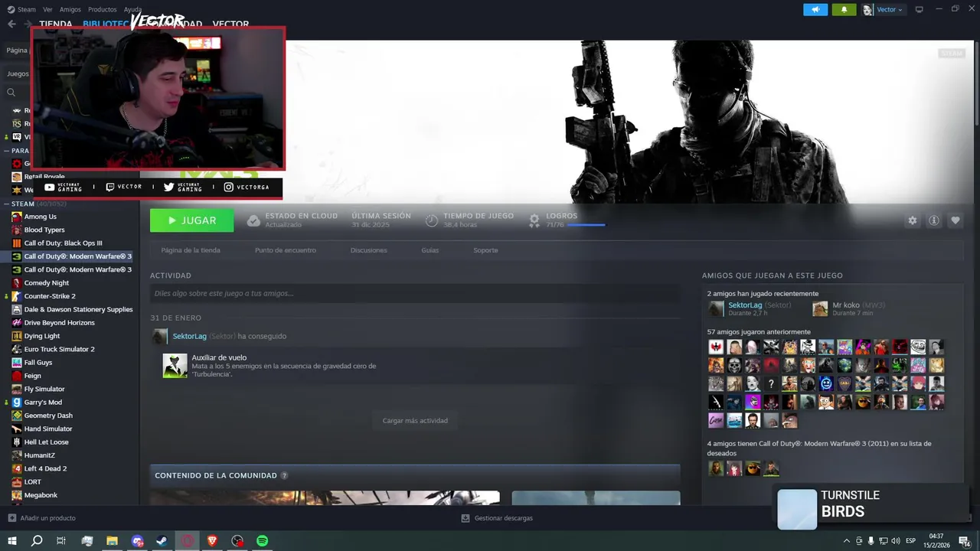The image size is (980, 551).
Task: Click Añadir un producto
Action: (42, 518)
